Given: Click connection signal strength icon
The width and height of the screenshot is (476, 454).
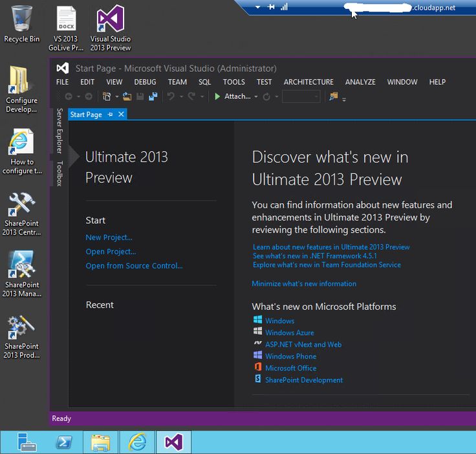Looking at the screenshot, I should point(284,6).
